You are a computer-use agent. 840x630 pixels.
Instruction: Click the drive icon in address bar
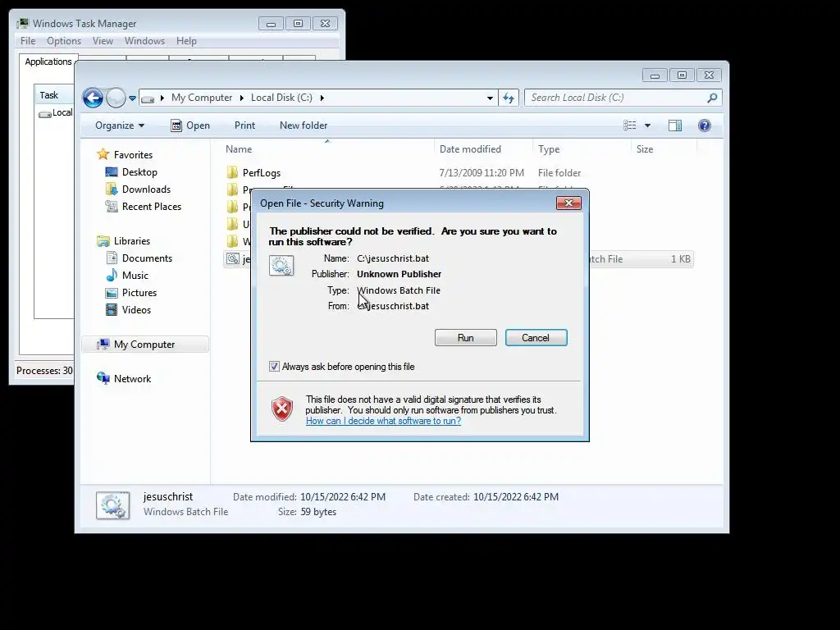coord(148,98)
